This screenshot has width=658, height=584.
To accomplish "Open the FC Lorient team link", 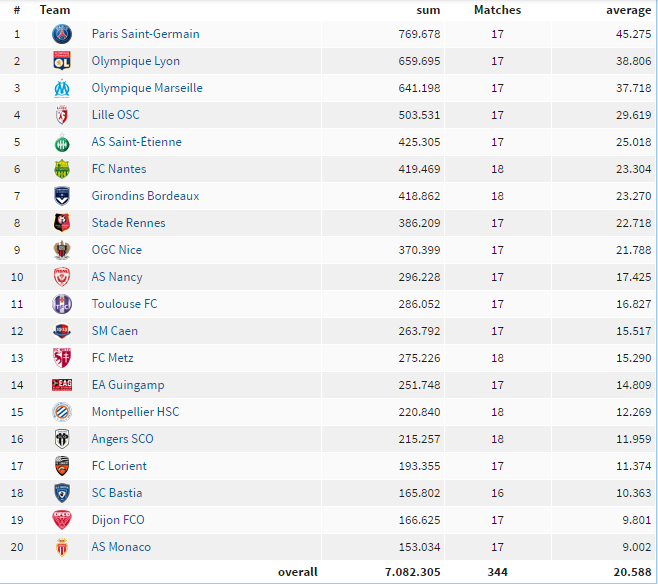I will [x=119, y=466].
